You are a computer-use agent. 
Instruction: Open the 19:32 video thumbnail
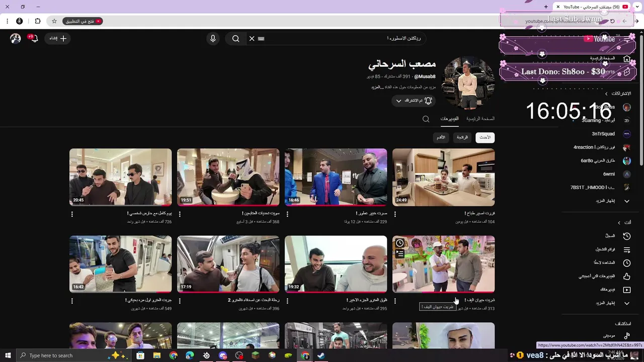336,264
